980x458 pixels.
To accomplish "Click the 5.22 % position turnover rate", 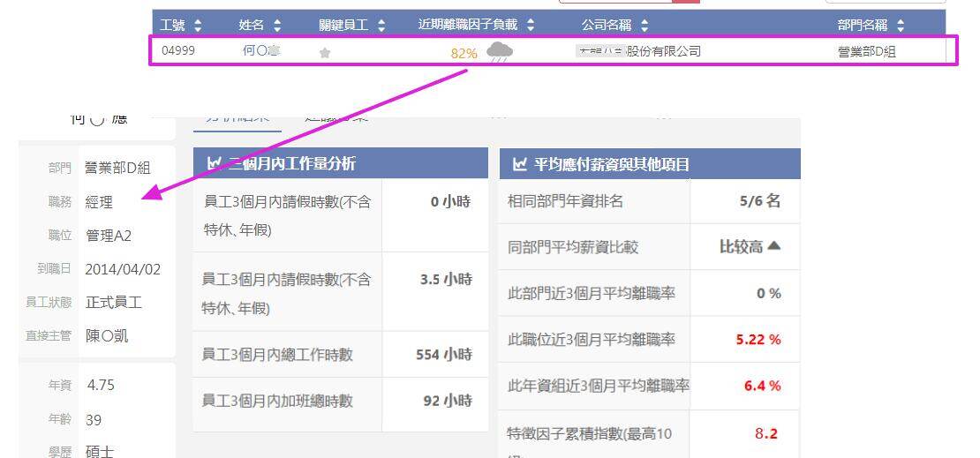I will click(x=758, y=340).
